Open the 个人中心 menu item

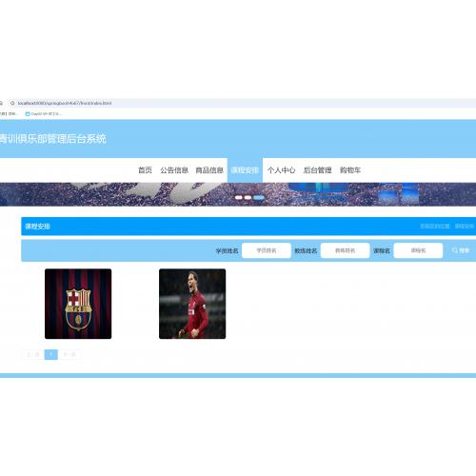click(281, 170)
